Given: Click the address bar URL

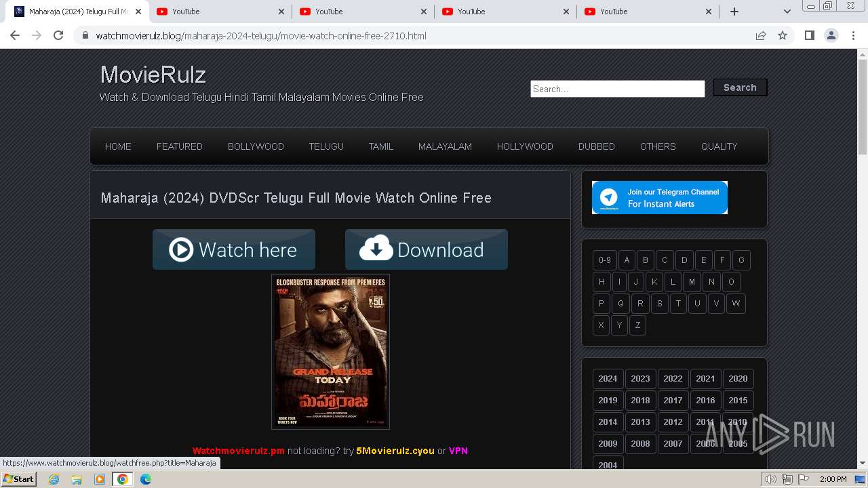Looking at the screenshot, I should pos(261,35).
